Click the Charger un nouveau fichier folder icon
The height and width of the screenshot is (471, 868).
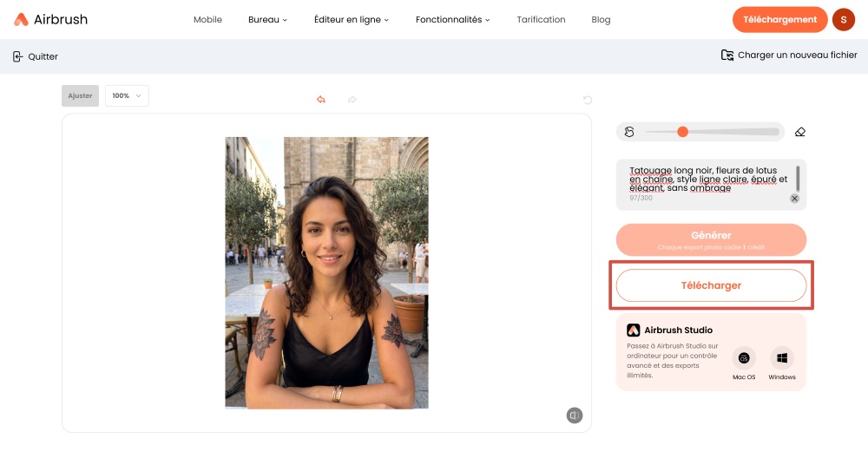pos(727,55)
